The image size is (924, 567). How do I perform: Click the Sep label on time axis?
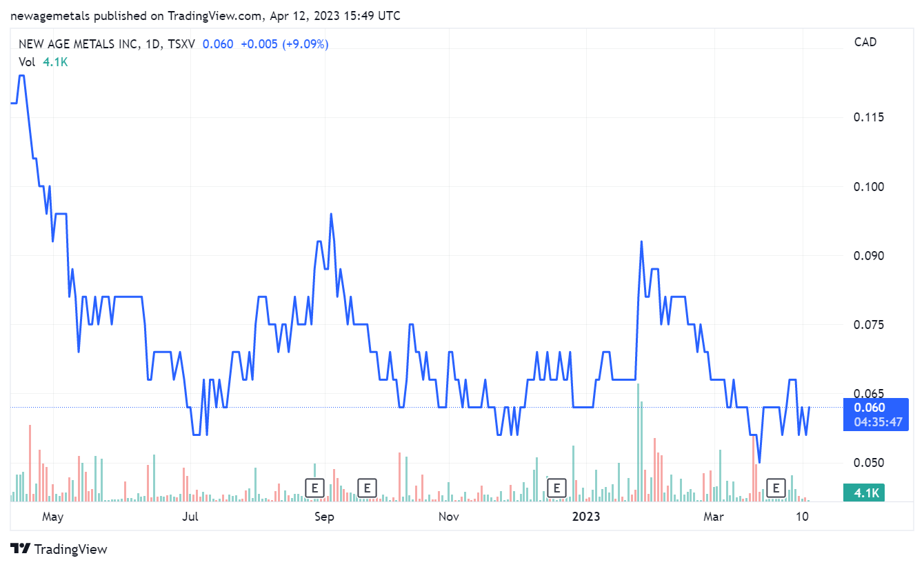324,516
